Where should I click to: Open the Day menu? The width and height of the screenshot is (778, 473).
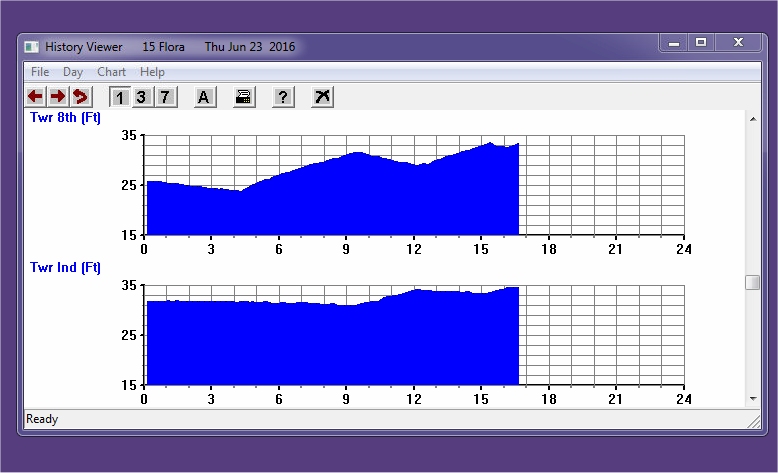[x=73, y=72]
